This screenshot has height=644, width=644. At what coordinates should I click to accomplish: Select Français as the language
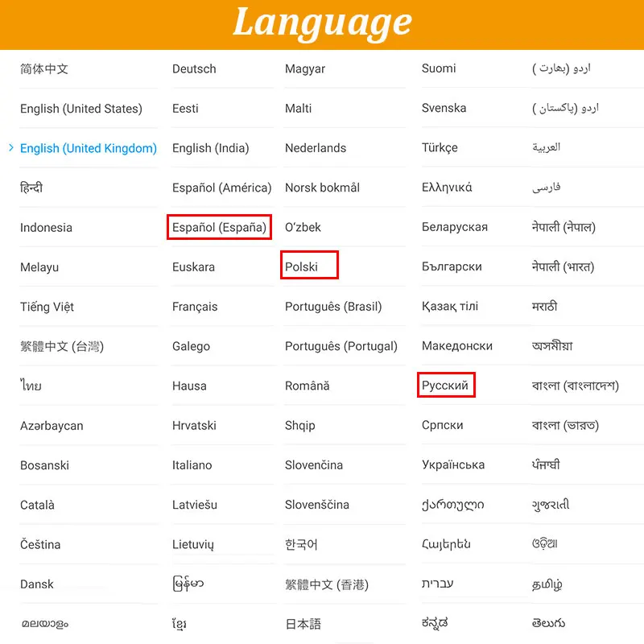(x=196, y=307)
